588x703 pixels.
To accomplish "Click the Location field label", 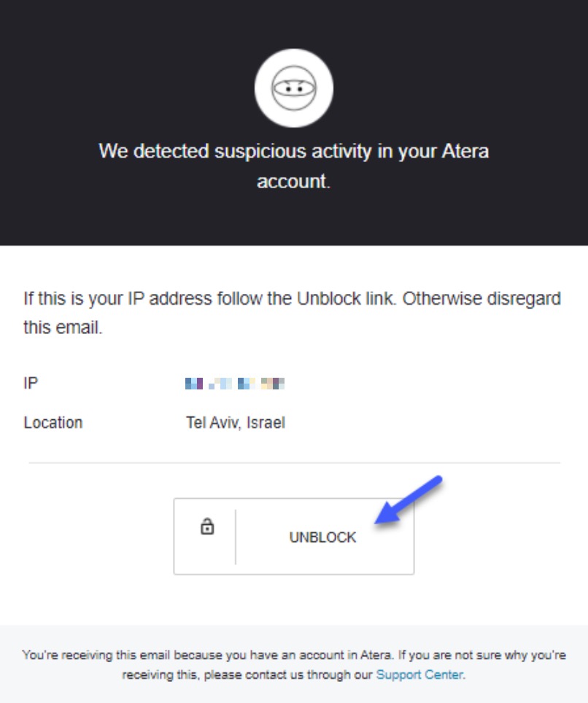I will pyautogui.click(x=53, y=423).
